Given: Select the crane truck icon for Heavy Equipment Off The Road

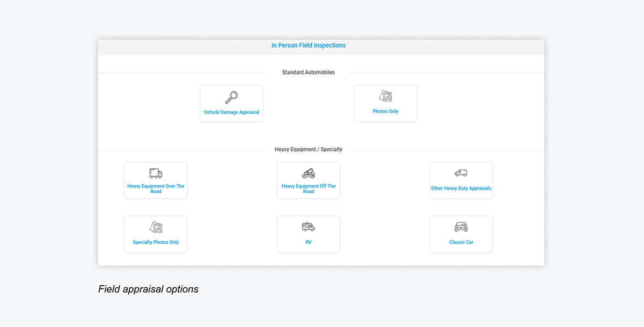Looking at the screenshot, I should pos(309,173).
